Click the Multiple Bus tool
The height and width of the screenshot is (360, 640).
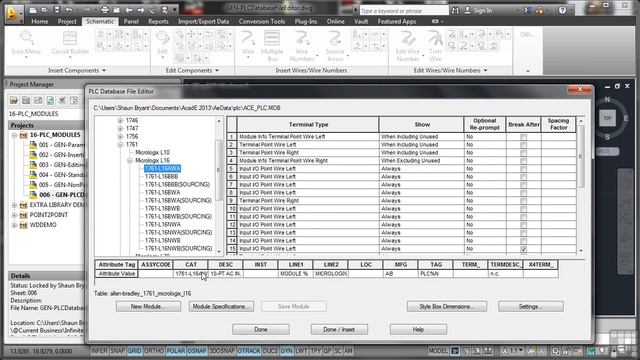click(272, 46)
